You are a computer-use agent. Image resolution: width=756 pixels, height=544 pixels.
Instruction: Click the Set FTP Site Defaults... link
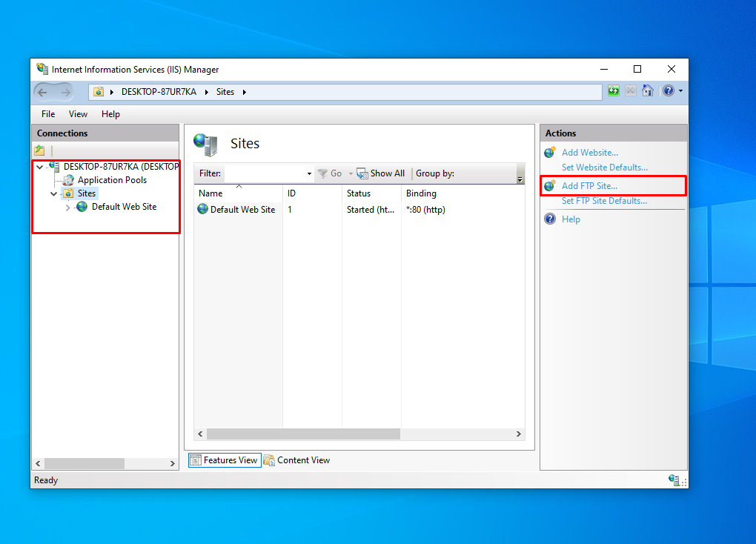pos(604,201)
